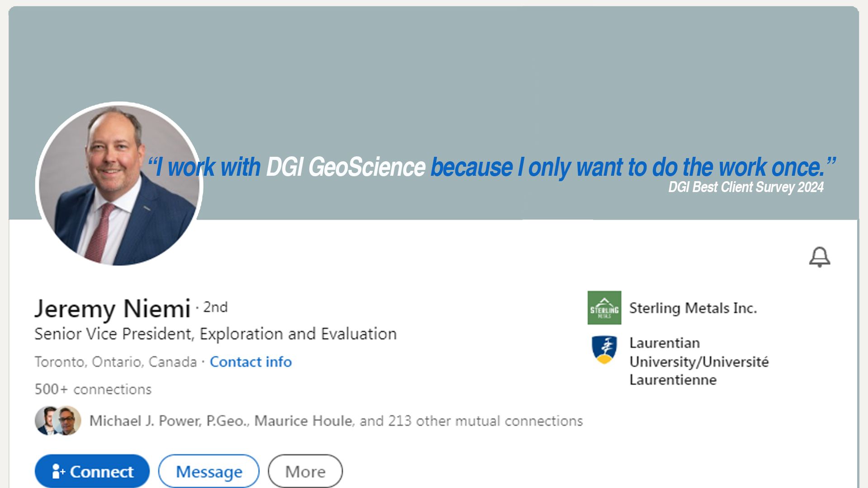
Task: Click the Laurentian University crest icon
Action: tap(604, 350)
